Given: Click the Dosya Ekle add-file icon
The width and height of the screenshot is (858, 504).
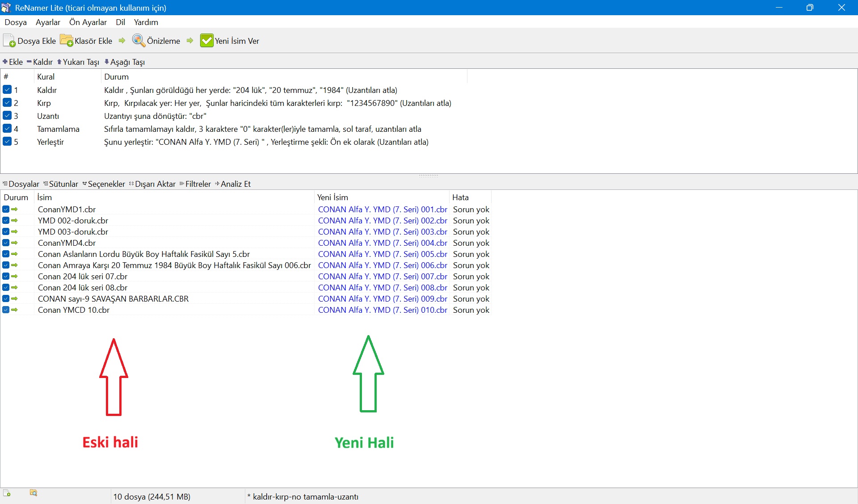Looking at the screenshot, I should (x=9, y=41).
